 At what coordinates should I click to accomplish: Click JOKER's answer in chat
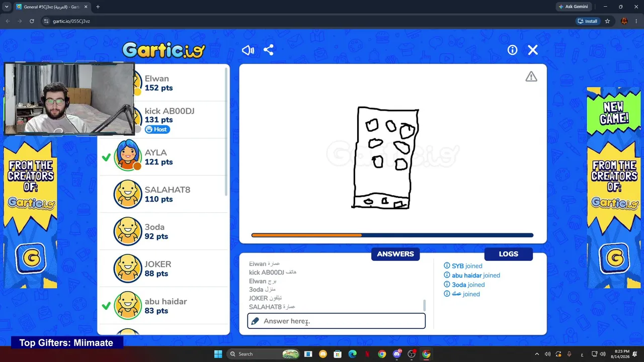click(x=265, y=298)
